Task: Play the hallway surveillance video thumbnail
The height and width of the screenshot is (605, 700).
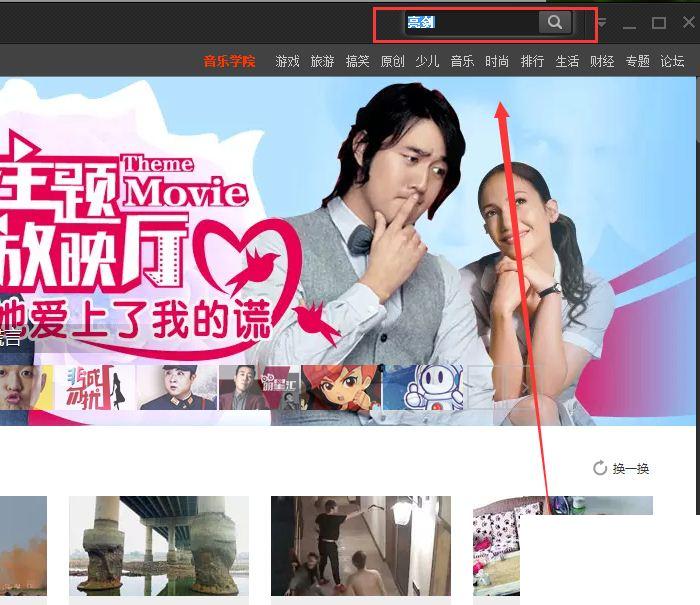Action: pos(360,548)
